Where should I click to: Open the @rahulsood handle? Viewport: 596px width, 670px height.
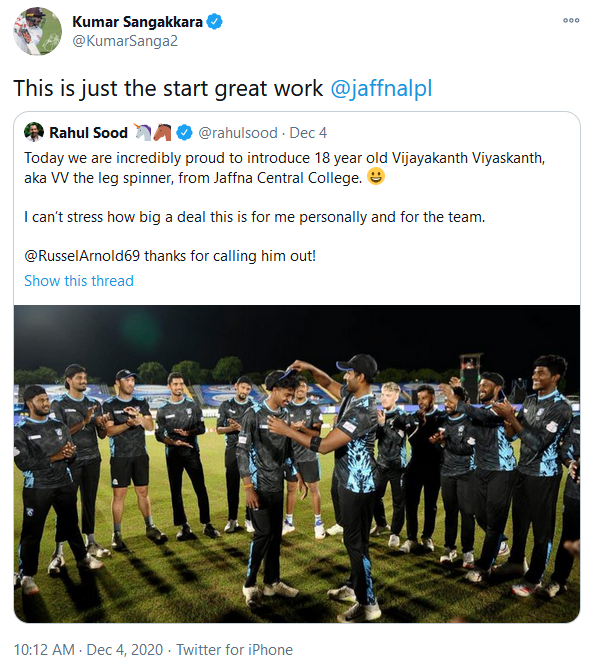point(238,133)
